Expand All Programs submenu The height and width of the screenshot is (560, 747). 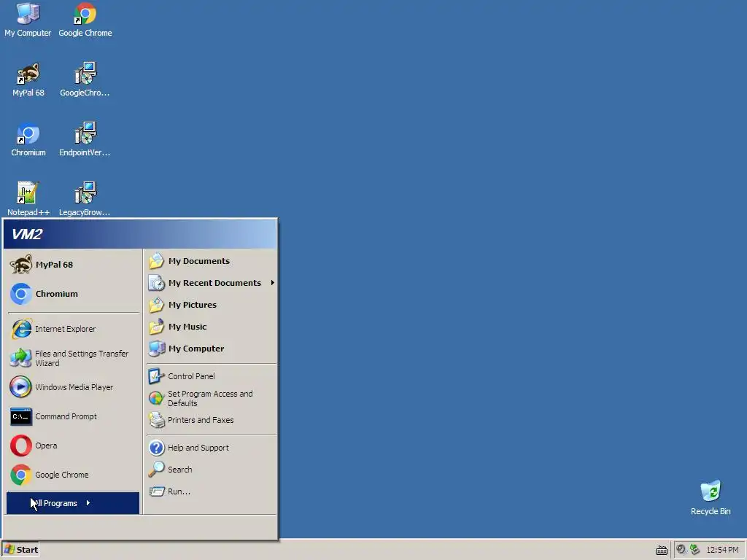(73, 503)
